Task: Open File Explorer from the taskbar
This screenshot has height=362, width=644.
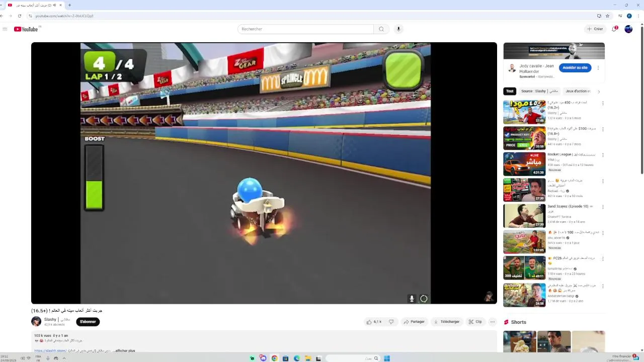Action: click(307, 358)
